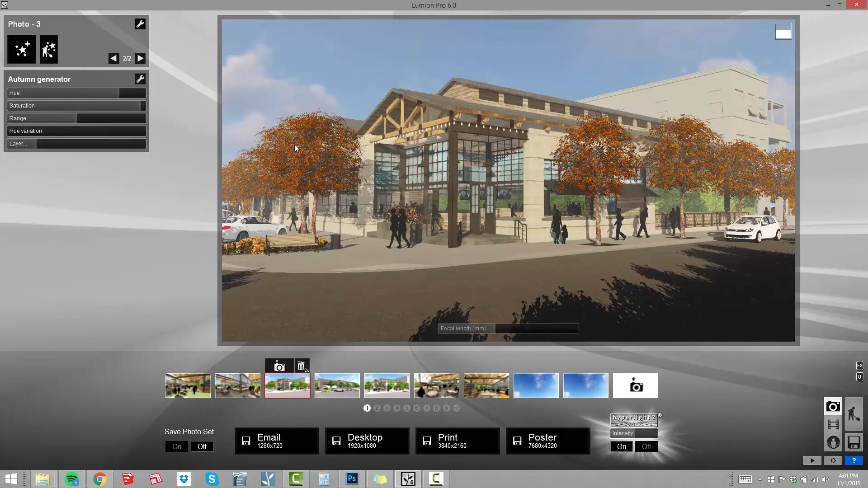Render Desktop 1920x1080 image
Screen dimensions: 868x488
(367, 441)
